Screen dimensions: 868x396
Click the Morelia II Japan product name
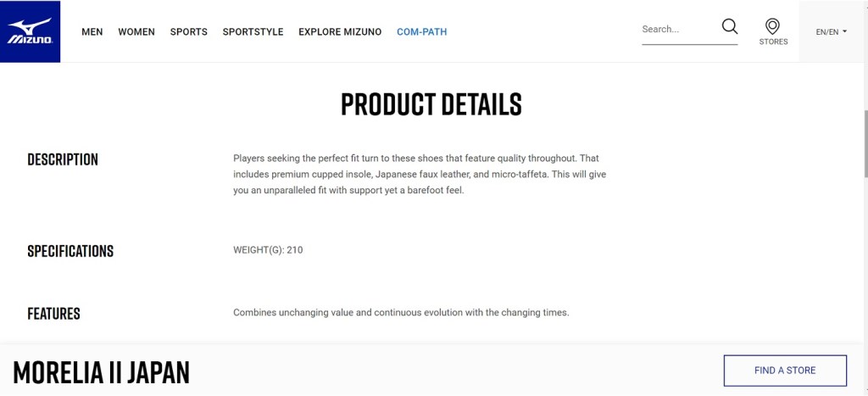click(x=101, y=371)
